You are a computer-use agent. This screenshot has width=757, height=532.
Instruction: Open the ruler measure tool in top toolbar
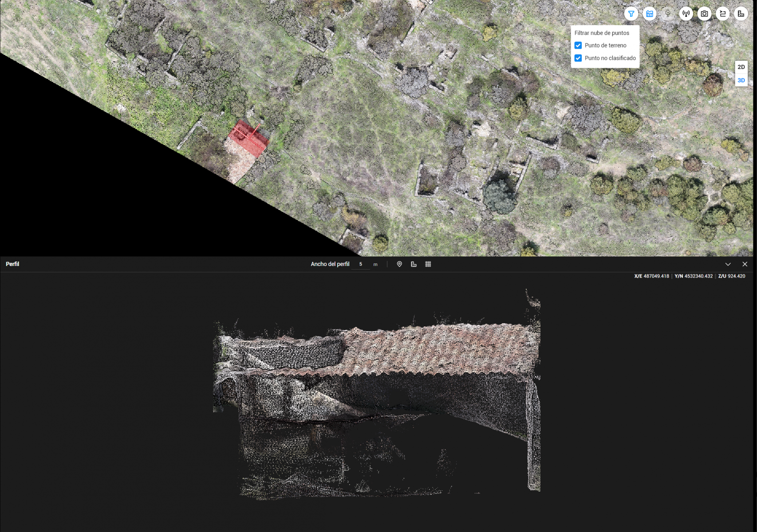click(x=741, y=14)
